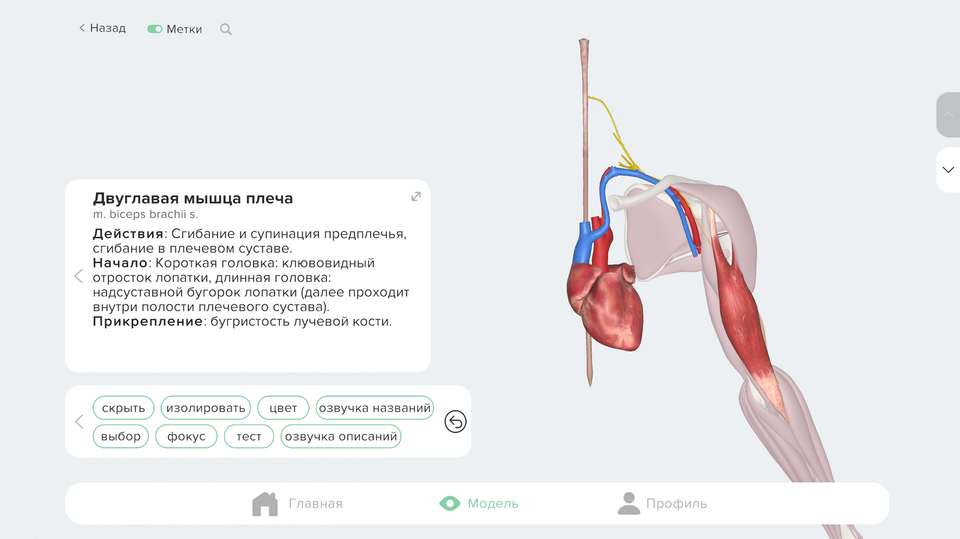Play озвучка описаний narration
960x539 pixels.
[341, 437]
